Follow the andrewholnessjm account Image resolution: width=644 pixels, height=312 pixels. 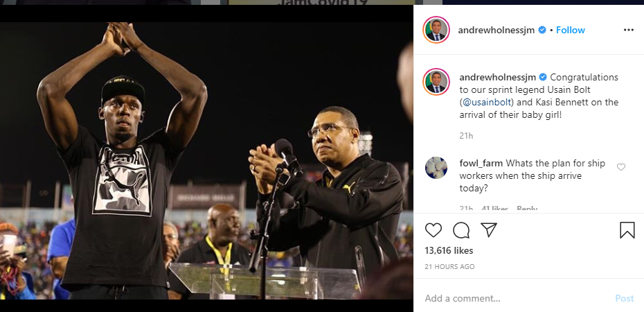coord(571,30)
